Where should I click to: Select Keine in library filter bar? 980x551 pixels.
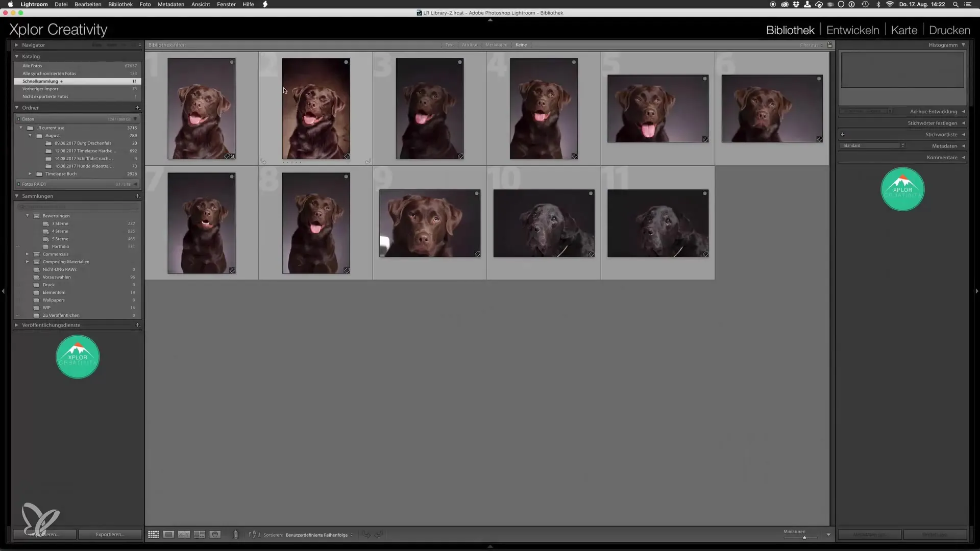point(521,45)
